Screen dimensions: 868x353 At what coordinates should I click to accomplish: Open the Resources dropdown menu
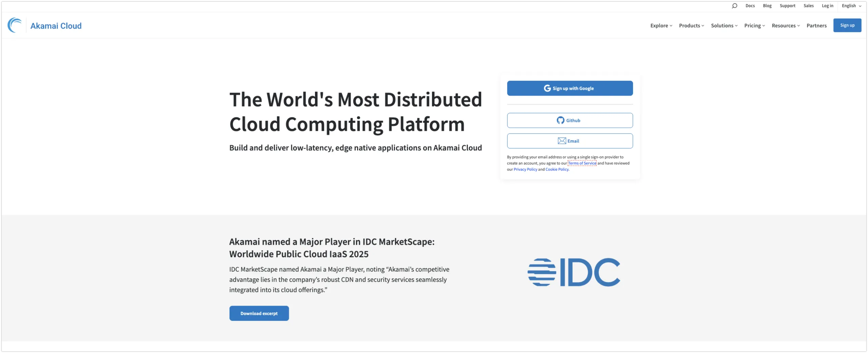[x=786, y=26]
